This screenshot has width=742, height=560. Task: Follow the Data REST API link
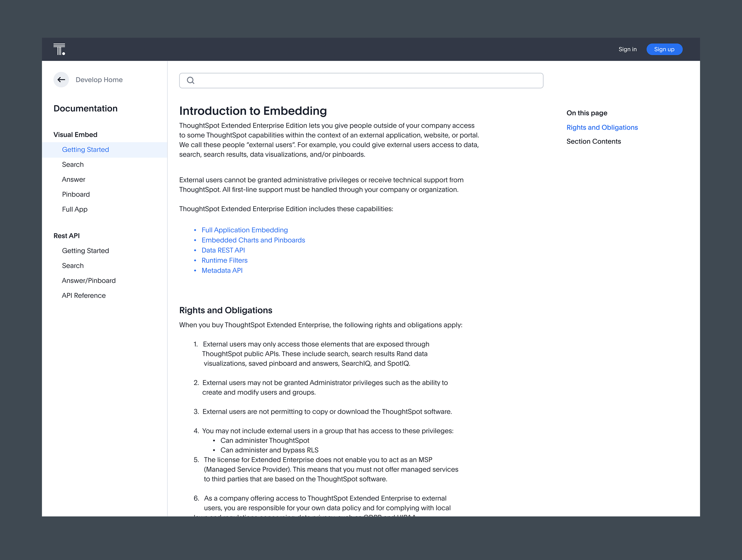pos(223,250)
